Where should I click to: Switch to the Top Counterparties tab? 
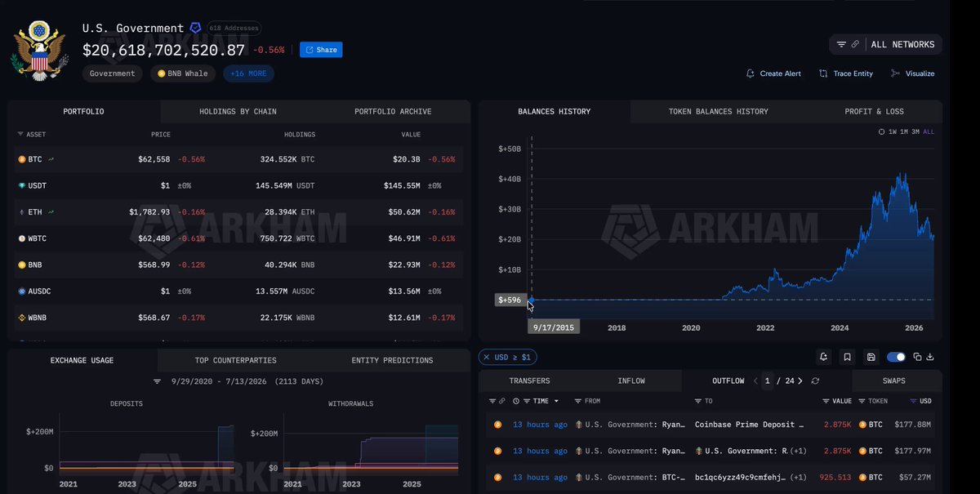tap(235, 360)
